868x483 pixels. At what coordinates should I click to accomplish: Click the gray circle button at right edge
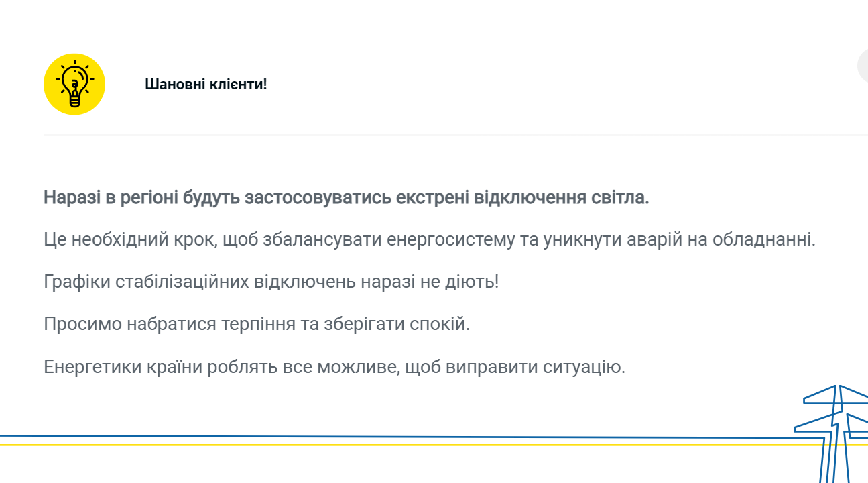(x=863, y=66)
